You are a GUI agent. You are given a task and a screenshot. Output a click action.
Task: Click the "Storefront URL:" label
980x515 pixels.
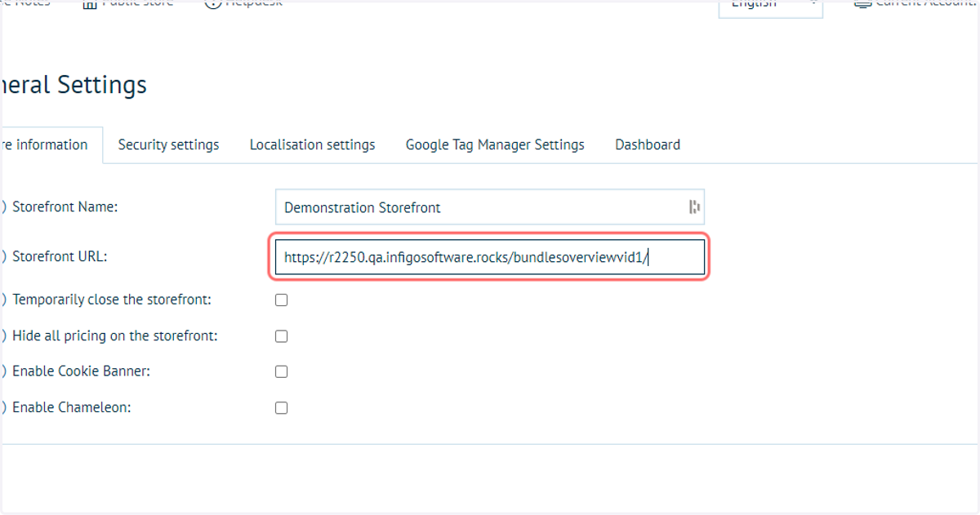click(x=60, y=256)
